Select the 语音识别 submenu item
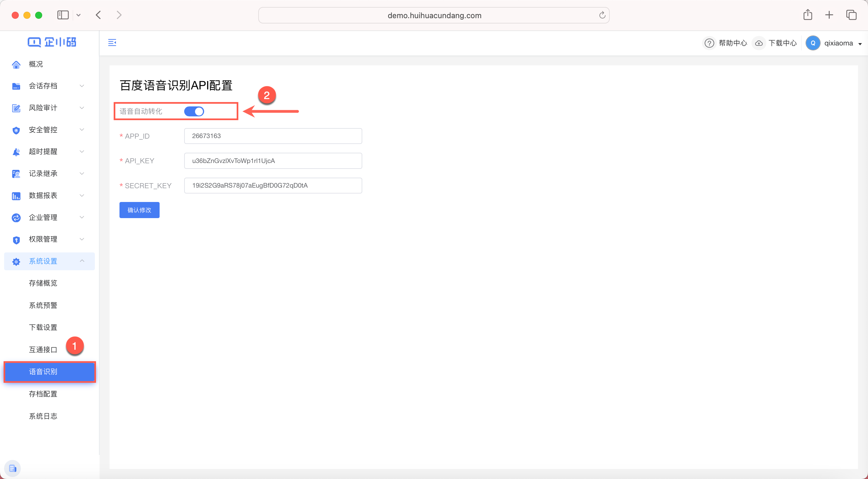Viewport: 868px width, 479px height. (x=49, y=372)
